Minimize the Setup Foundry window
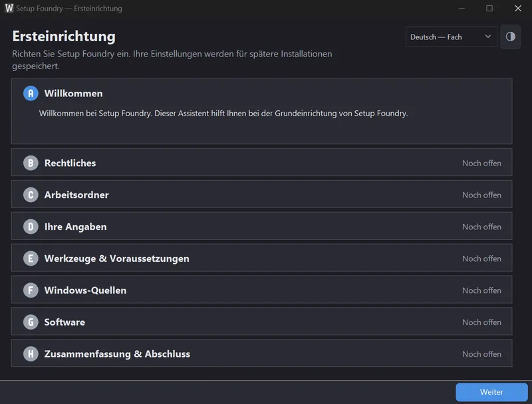Screen dimensions: 532x404 462,8
